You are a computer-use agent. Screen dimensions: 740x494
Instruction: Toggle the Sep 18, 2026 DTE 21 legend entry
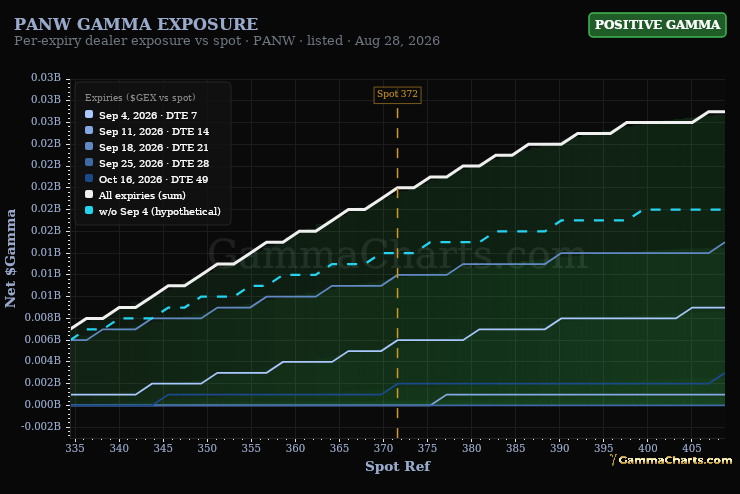pyautogui.click(x=146, y=147)
